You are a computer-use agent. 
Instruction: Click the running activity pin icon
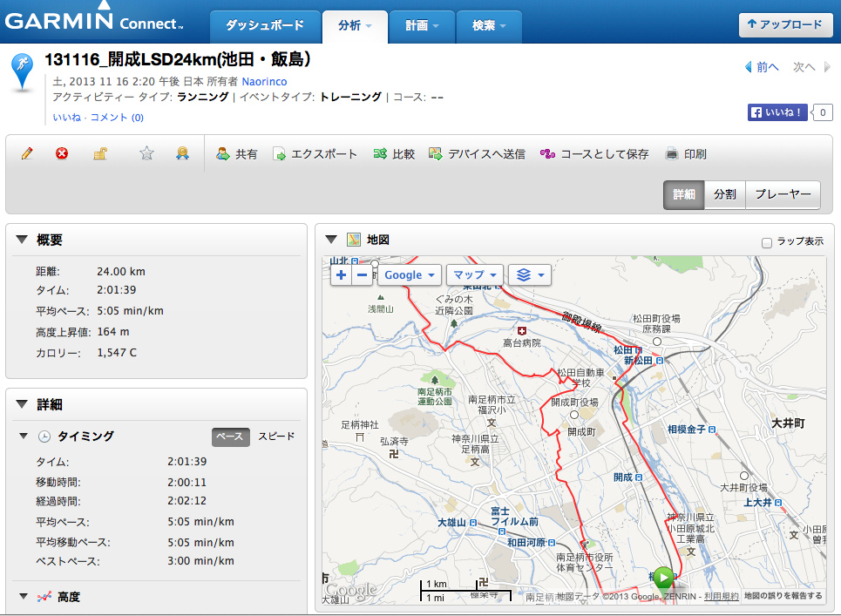[22, 72]
